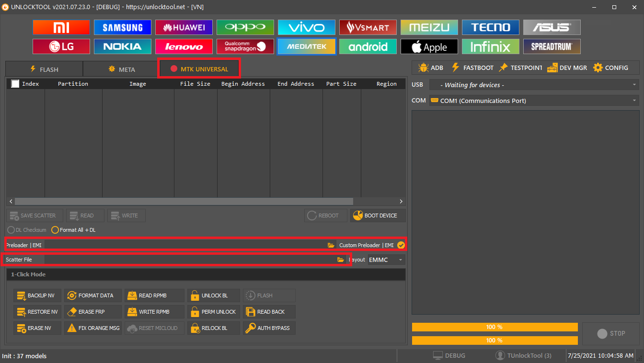
Task: Open the Fastboot tools
Action: (472, 68)
